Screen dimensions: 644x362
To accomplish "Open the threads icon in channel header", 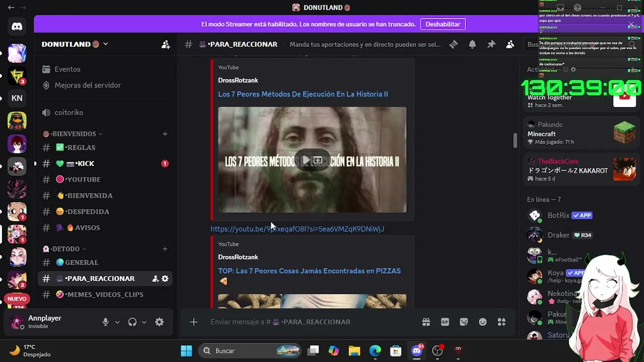I will coord(453,44).
